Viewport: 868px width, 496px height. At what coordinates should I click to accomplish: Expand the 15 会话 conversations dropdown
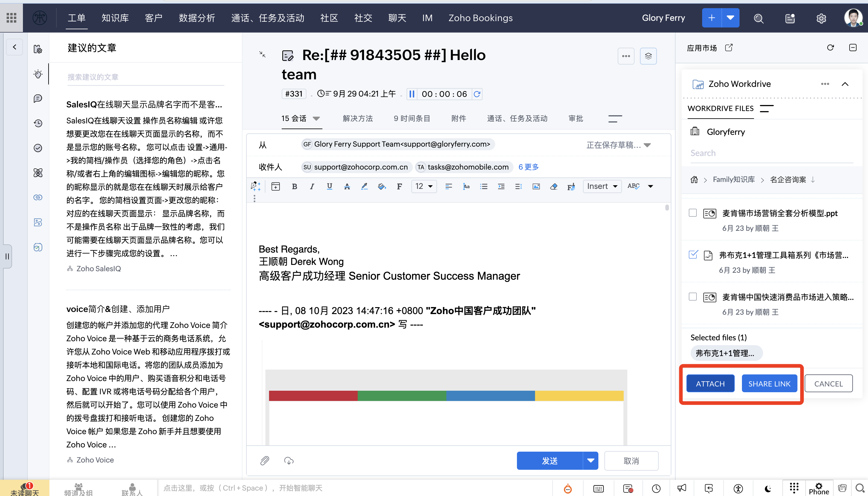pyautogui.click(x=316, y=119)
